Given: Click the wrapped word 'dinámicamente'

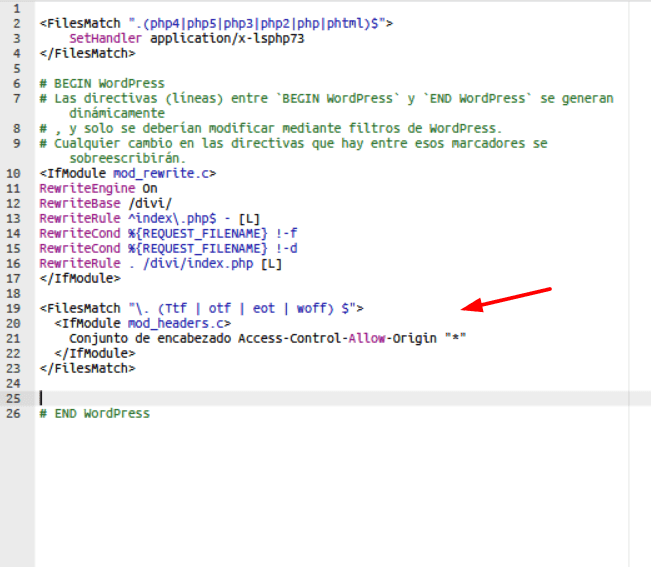Looking at the screenshot, I should 117,113.
